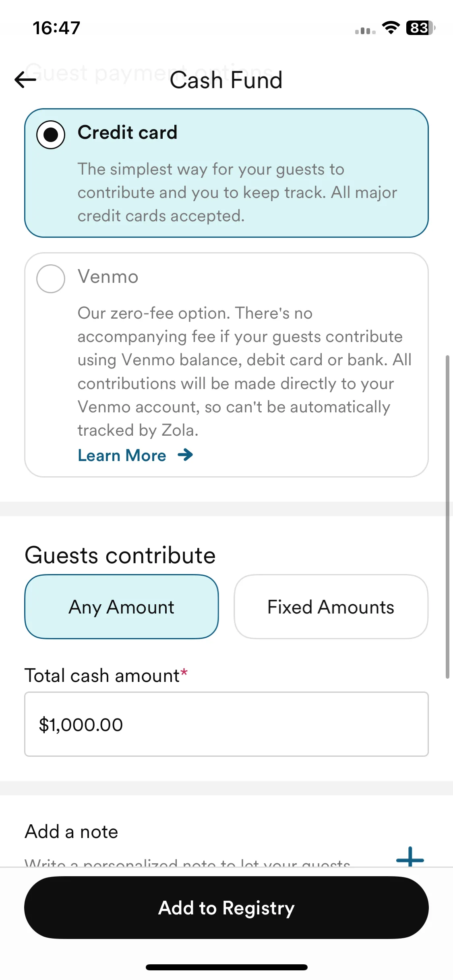Select the Credit card radio button
Viewport: 453px width, 980px height.
coord(51,134)
